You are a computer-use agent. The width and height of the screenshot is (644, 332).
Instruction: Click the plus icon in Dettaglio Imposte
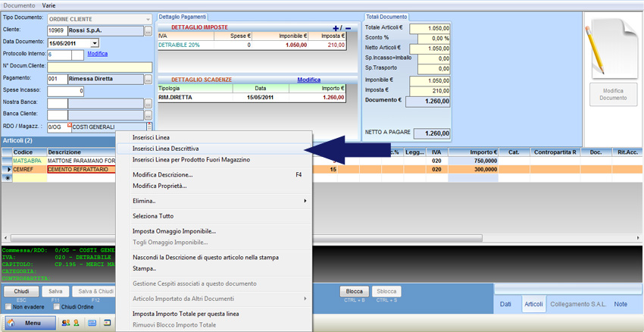coord(336,28)
